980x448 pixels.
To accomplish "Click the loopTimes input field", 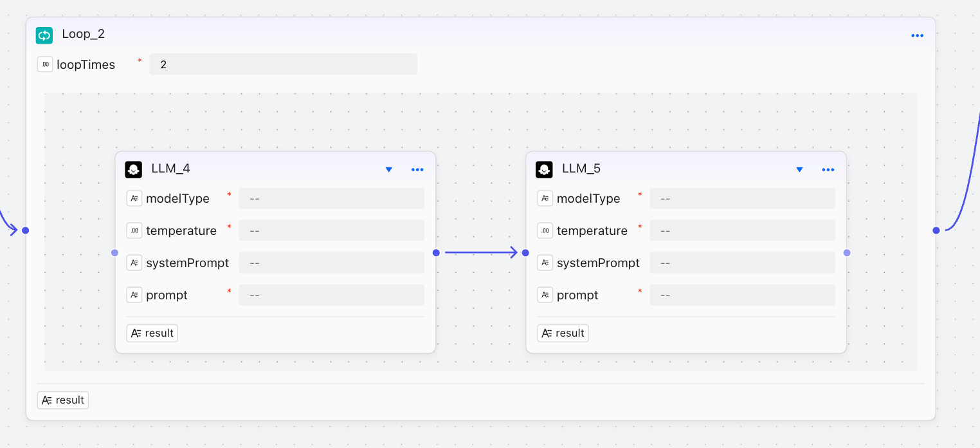I will click(x=283, y=64).
